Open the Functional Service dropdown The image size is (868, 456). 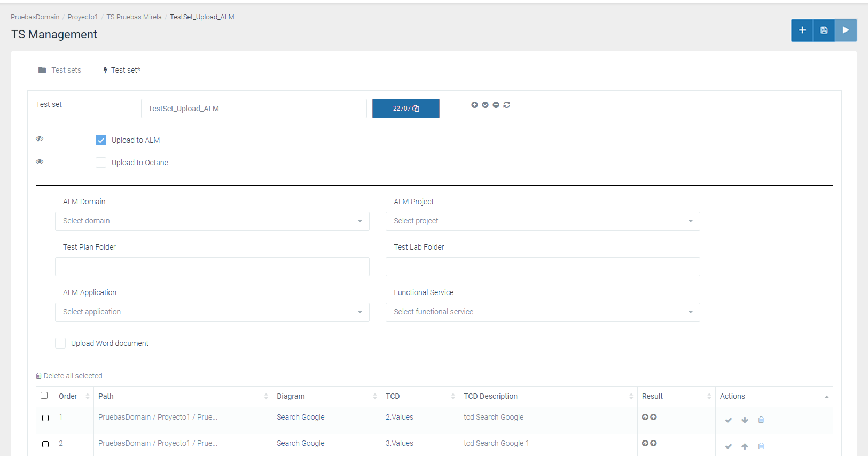pyautogui.click(x=542, y=312)
